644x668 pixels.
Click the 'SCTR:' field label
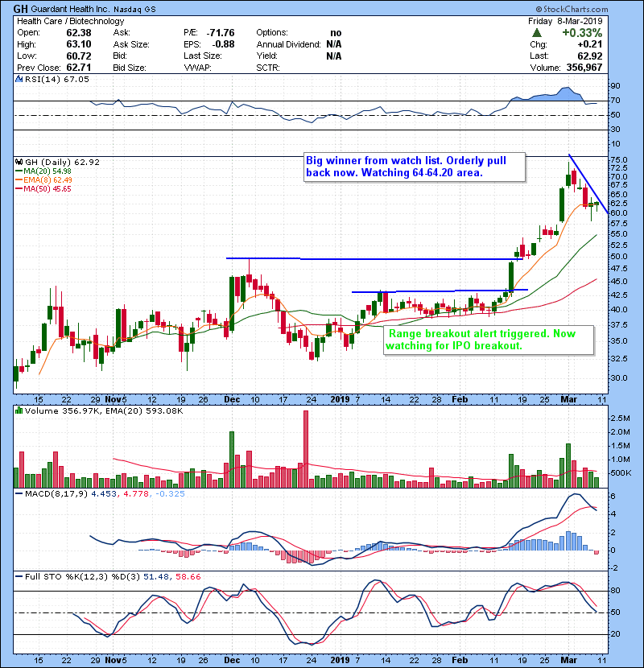267,68
